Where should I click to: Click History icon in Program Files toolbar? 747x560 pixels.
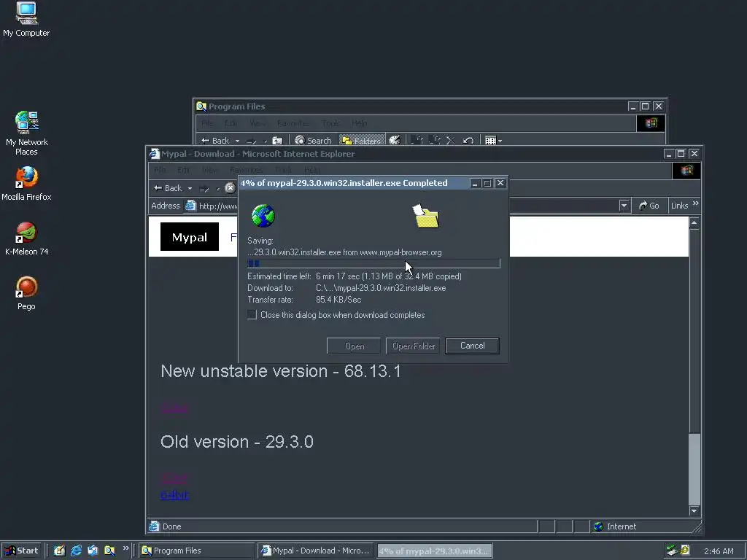pos(395,141)
